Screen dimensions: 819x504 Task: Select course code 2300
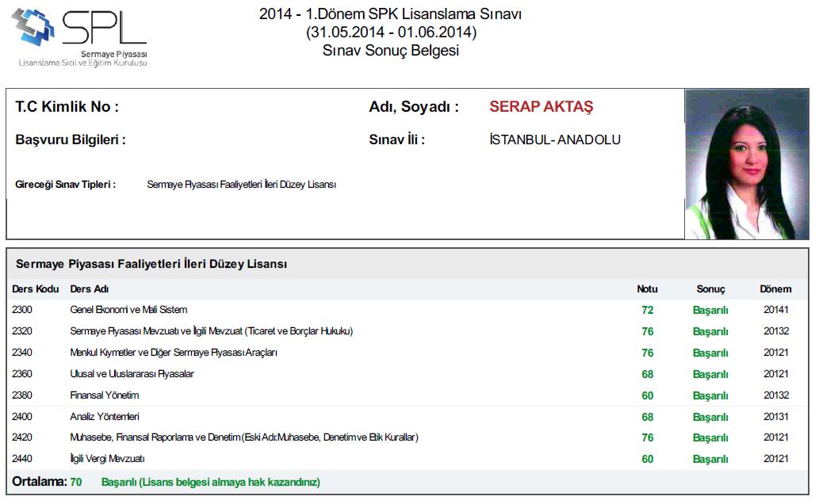pyautogui.click(x=22, y=310)
